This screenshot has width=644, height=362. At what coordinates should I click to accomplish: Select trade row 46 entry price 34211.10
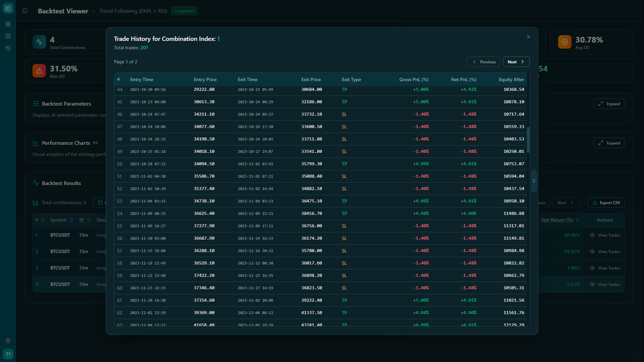[204, 114]
